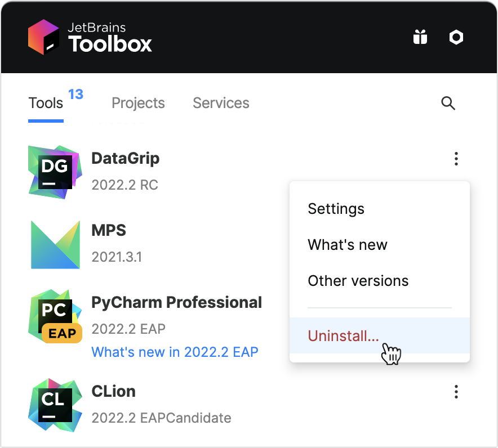Click Uninstall in the context menu
This screenshot has width=498, height=448.
(343, 335)
